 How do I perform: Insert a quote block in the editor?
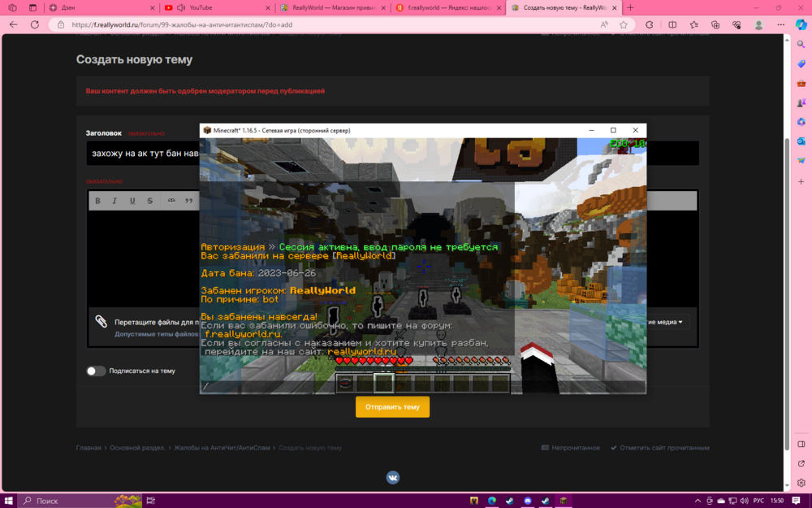[x=189, y=201]
